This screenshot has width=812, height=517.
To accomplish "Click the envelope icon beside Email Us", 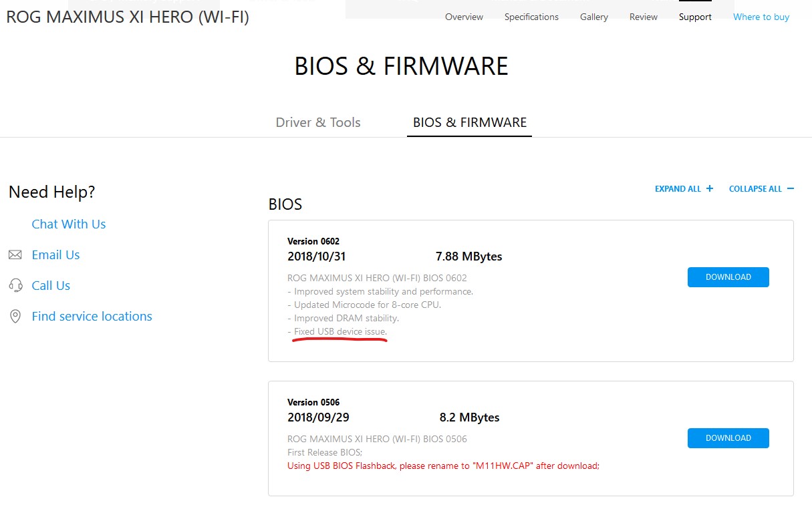I will click(15, 255).
